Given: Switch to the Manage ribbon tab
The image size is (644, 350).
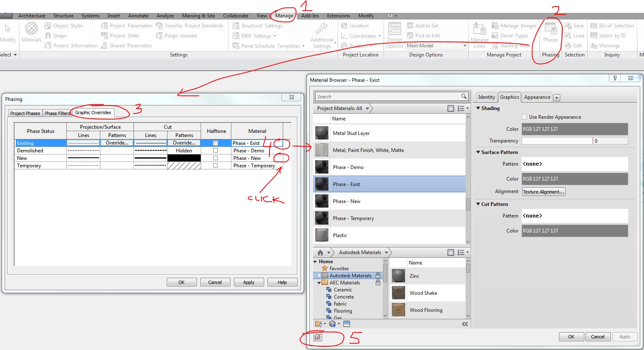Looking at the screenshot, I should pyautogui.click(x=284, y=16).
